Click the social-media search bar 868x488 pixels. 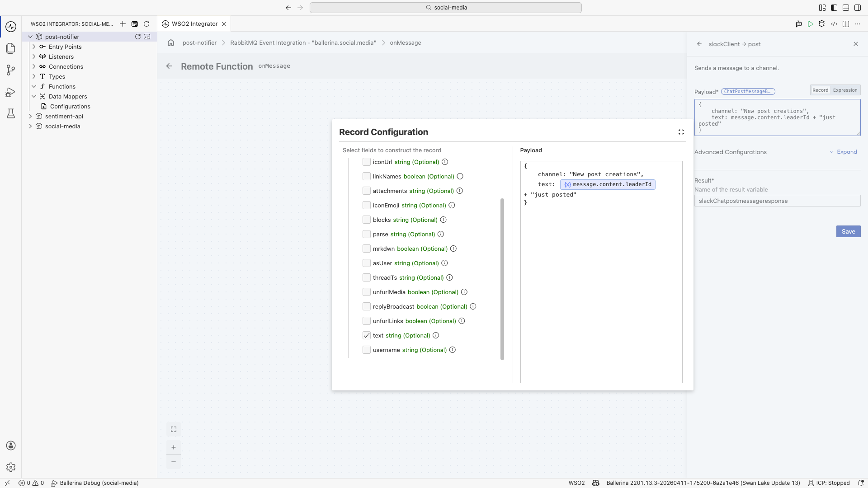[445, 8]
